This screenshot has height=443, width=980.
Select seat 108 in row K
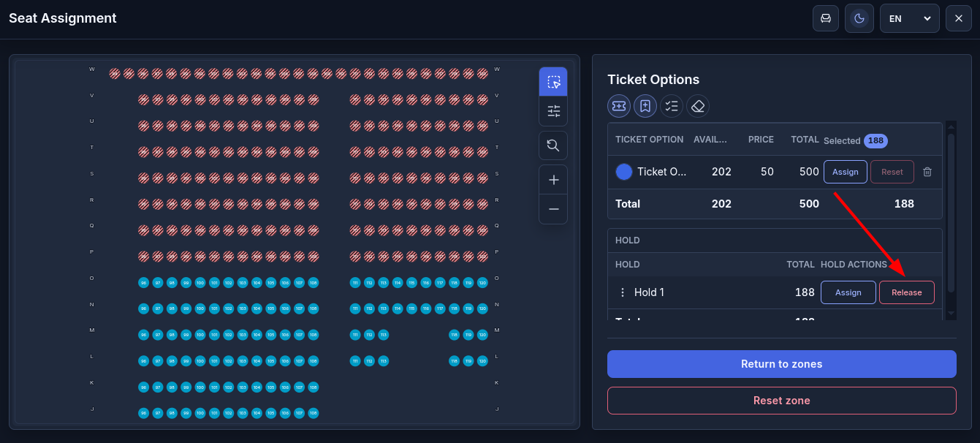(313, 387)
